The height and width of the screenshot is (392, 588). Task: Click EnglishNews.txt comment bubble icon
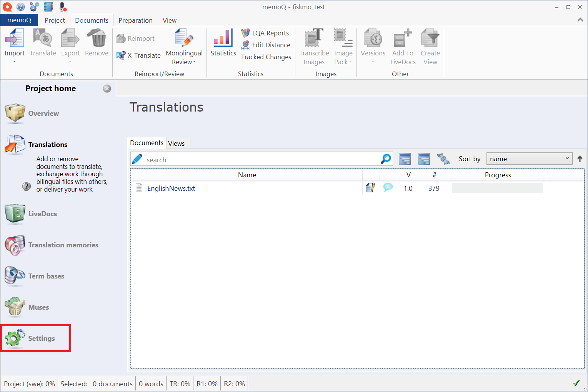(x=388, y=188)
